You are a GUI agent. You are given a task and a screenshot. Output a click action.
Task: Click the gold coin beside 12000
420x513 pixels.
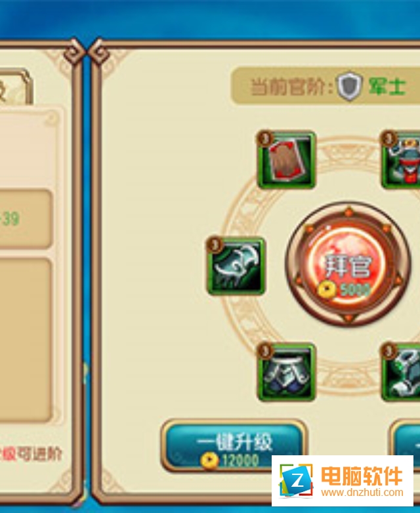(x=209, y=461)
